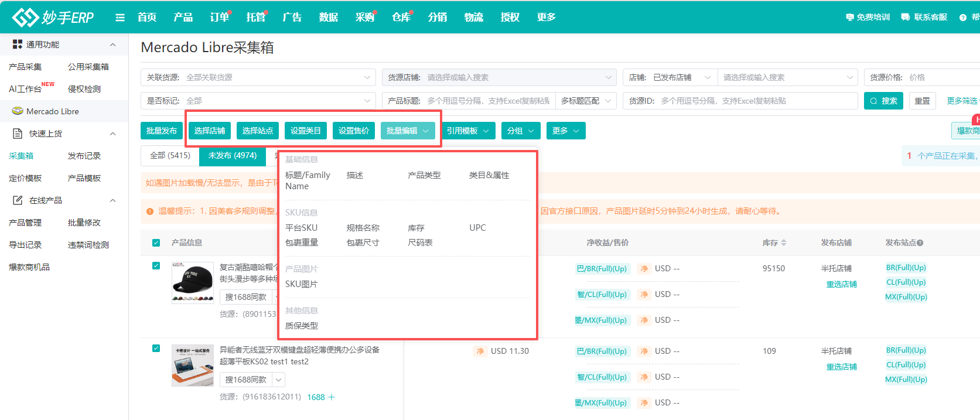Collapse the 在线产品 sidebar section
This screenshot has width=980, height=420.
[x=112, y=200]
